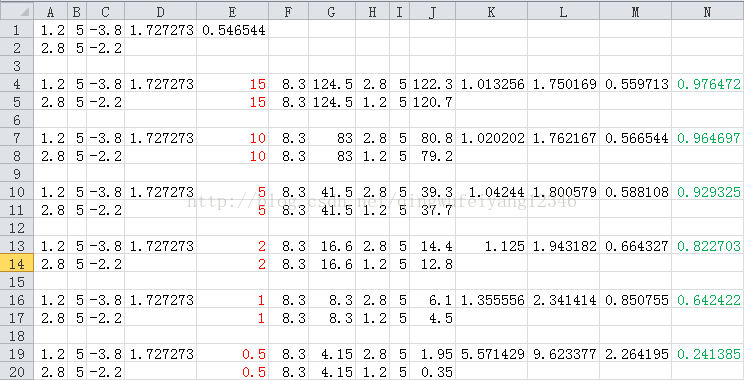The image size is (744, 380).
Task: Select column K header
Action: tap(491, 11)
